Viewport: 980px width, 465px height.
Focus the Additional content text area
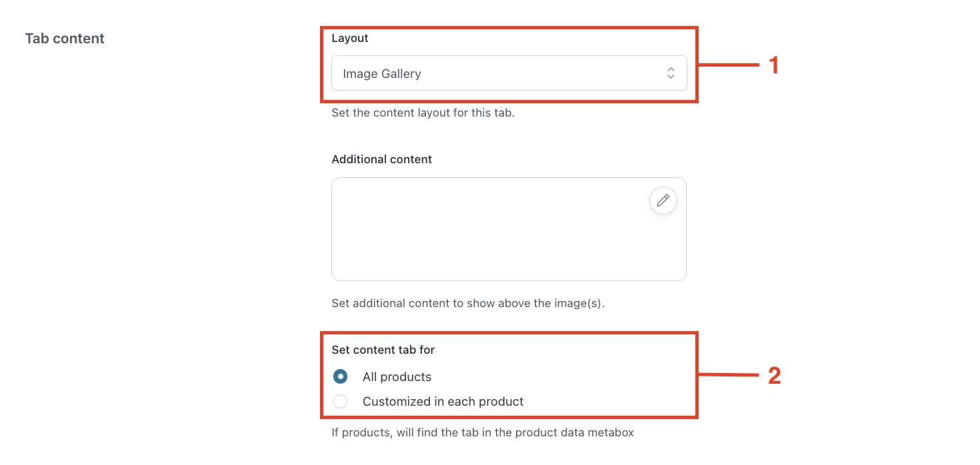click(x=509, y=229)
